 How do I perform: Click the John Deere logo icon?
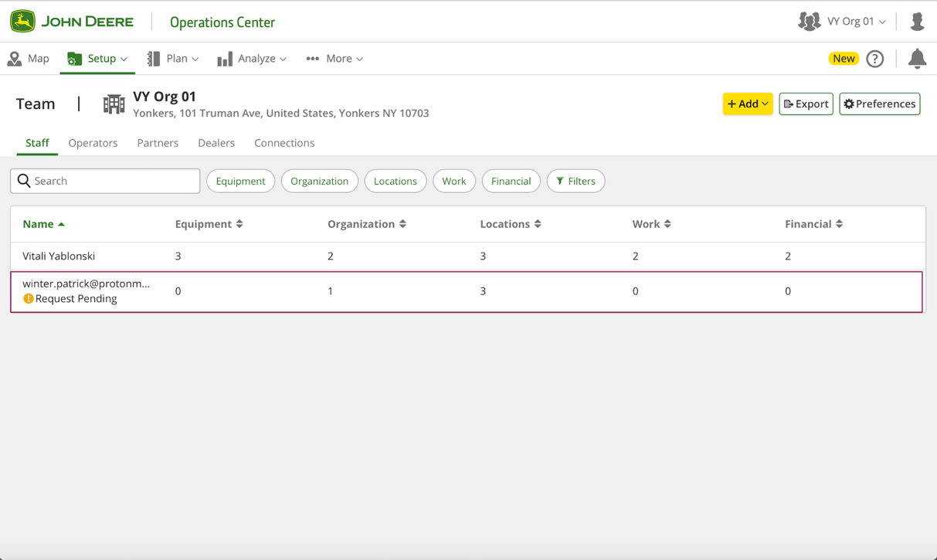pyautogui.click(x=23, y=22)
